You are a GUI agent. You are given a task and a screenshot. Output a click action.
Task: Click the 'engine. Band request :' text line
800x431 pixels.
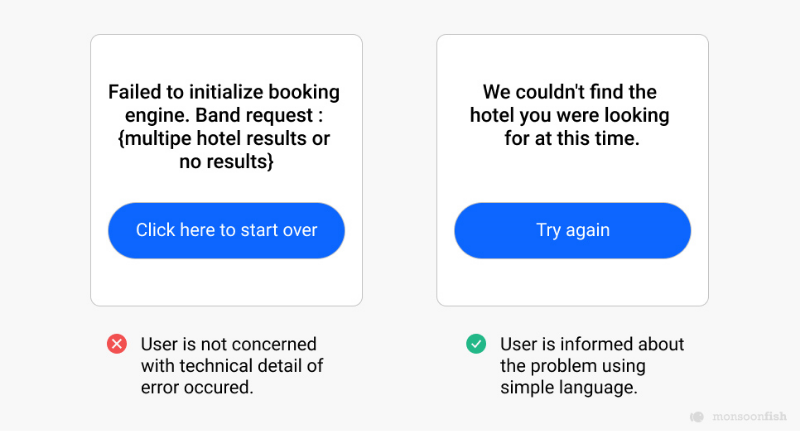[224, 116]
